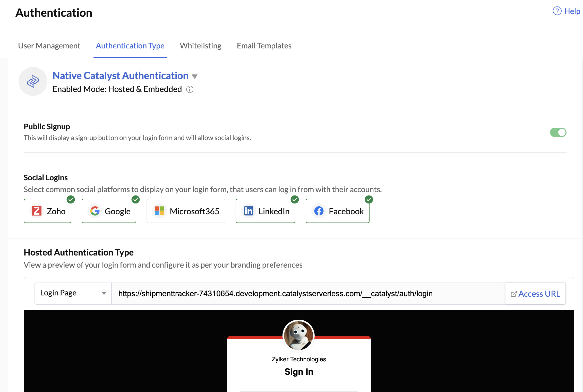Click the Catalyst authentication logo icon

click(x=33, y=81)
